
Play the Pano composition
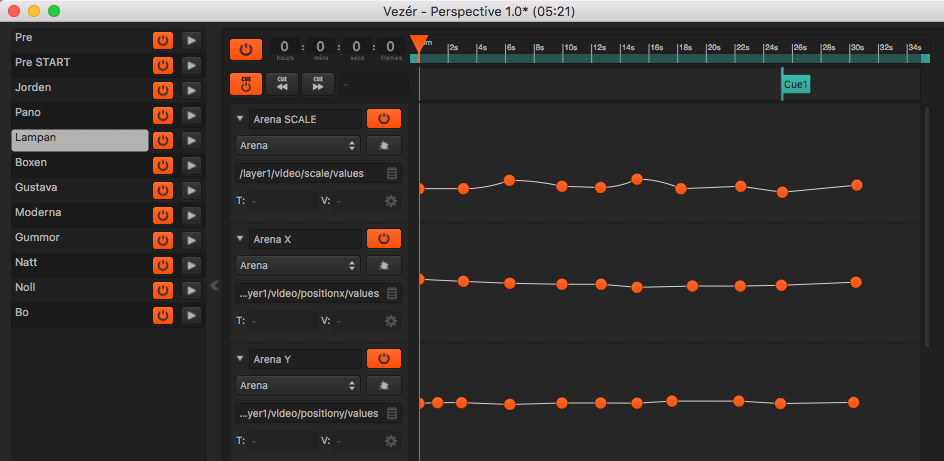tap(191, 116)
